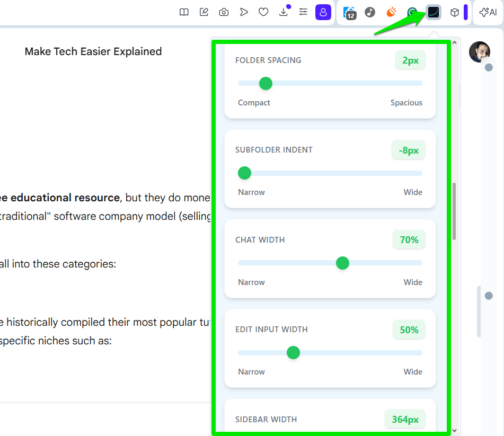Click the filters/sliders toolbar icon
The width and height of the screenshot is (504, 436).
(303, 12)
